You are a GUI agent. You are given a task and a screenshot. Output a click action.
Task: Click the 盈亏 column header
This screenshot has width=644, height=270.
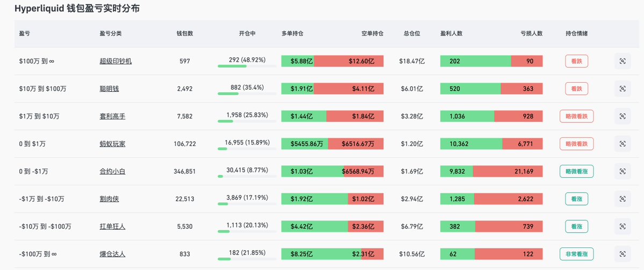[x=24, y=34]
